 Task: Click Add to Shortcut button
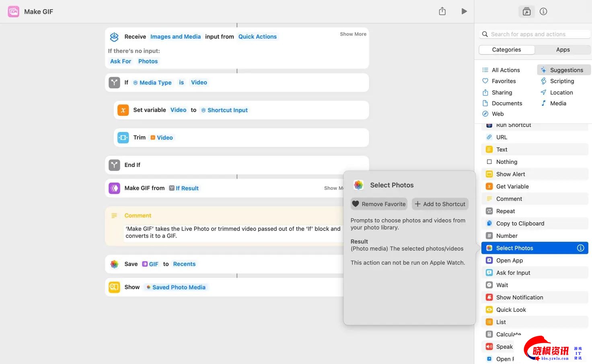point(440,204)
